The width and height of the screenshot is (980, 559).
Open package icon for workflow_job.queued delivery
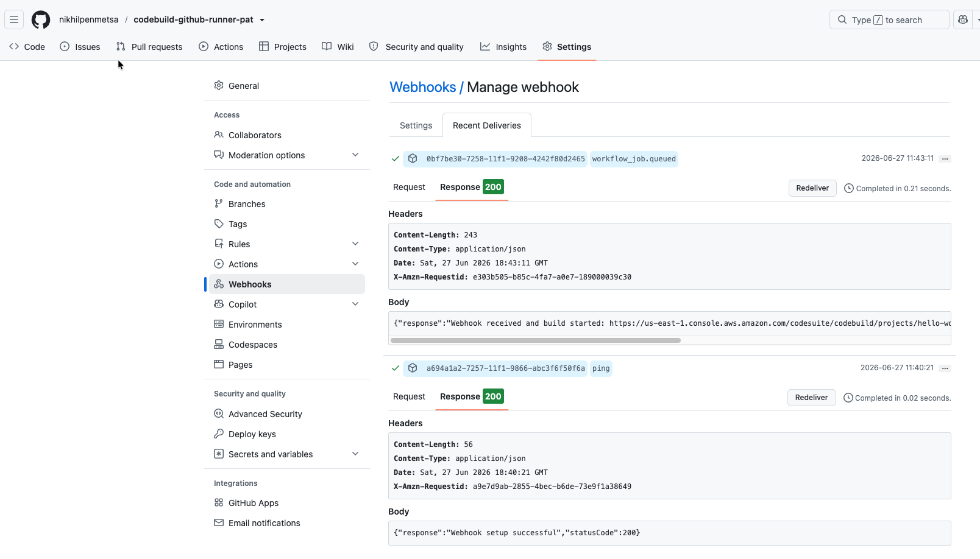[413, 159]
